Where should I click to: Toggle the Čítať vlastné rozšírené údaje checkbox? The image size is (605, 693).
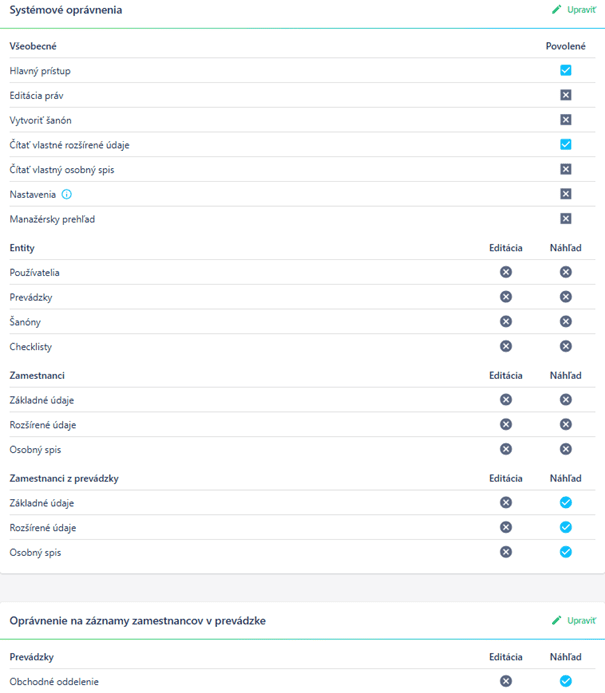(x=566, y=145)
